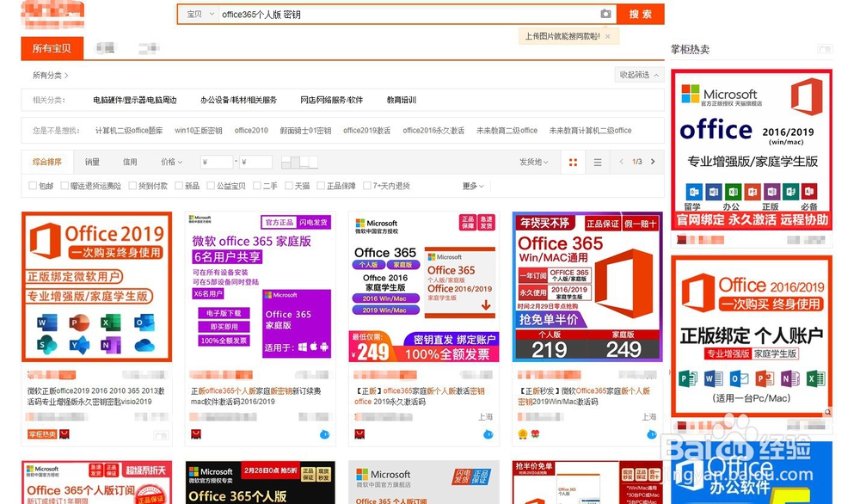Viewport: 860px width, 504px height.
Task: Open 微软 office 365 家庭版 purple product image
Action: [x=260, y=286]
